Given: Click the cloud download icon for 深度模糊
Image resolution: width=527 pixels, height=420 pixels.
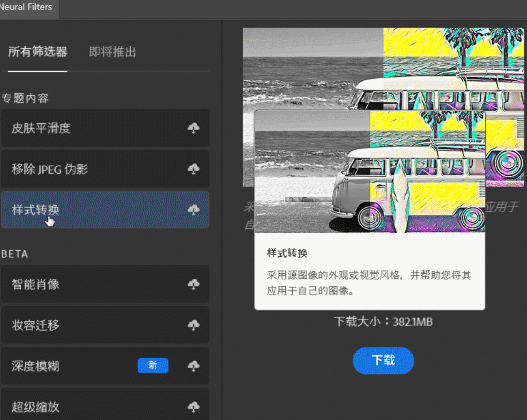Looking at the screenshot, I should tap(194, 366).
